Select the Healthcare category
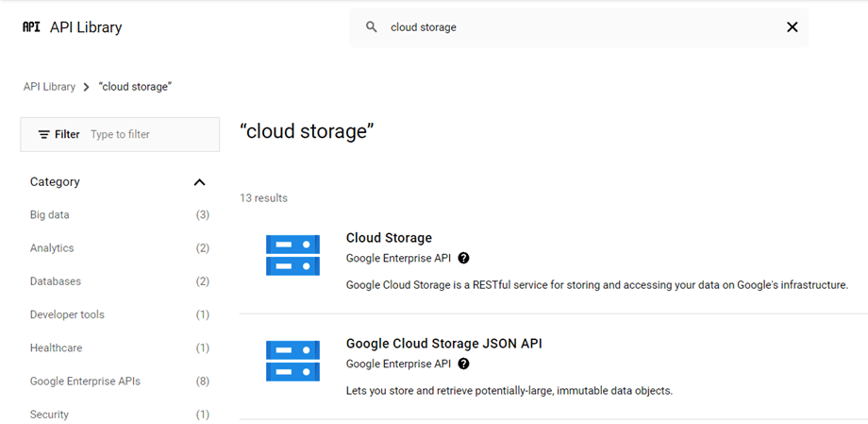 pyautogui.click(x=56, y=348)
